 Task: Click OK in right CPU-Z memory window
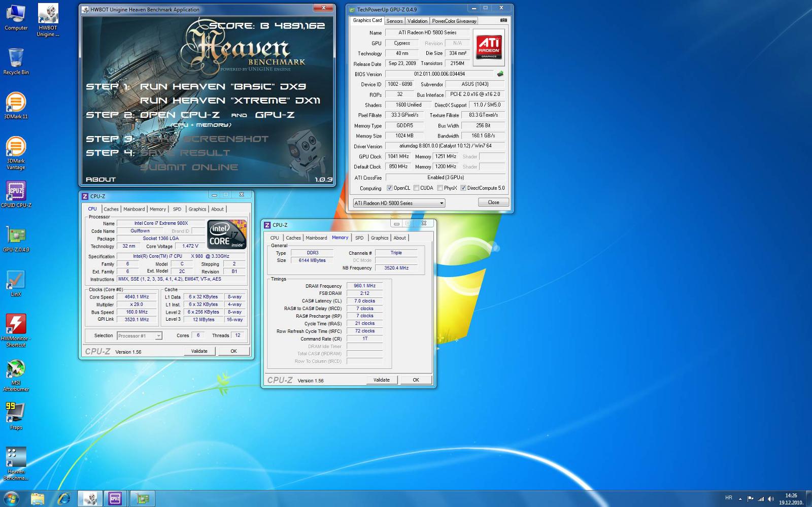pos(416,380)
